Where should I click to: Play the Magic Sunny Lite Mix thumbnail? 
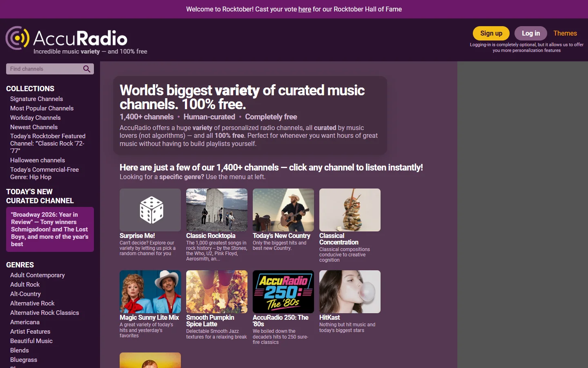150,292
